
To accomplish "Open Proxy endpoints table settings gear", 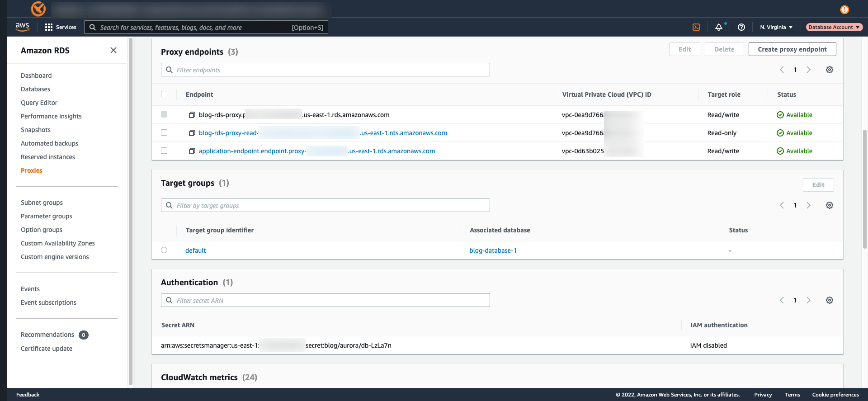I will tap(830, 70).
